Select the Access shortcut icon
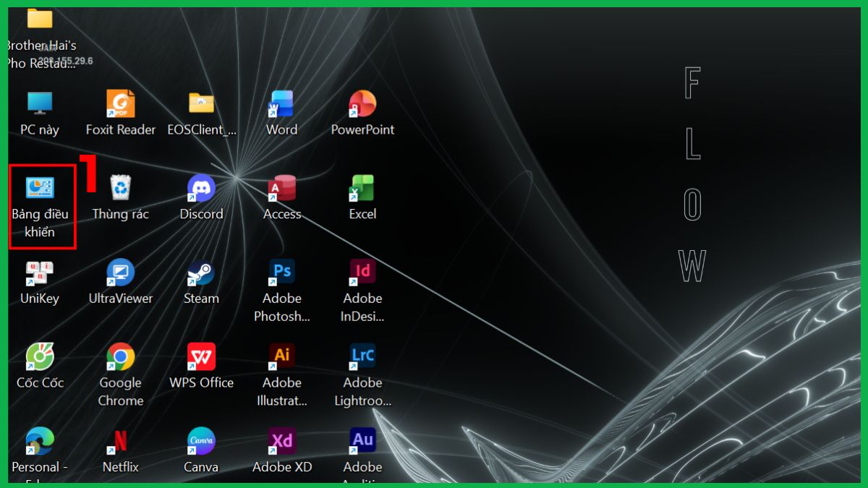 pos(281,188)
